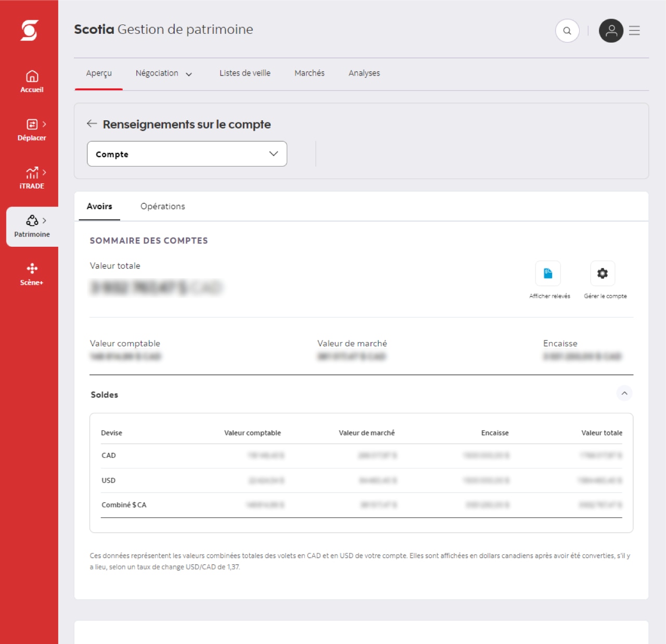The image size is (666, 644).
Task: Open the Déplacer sidebar item
Action: (32, 130)
